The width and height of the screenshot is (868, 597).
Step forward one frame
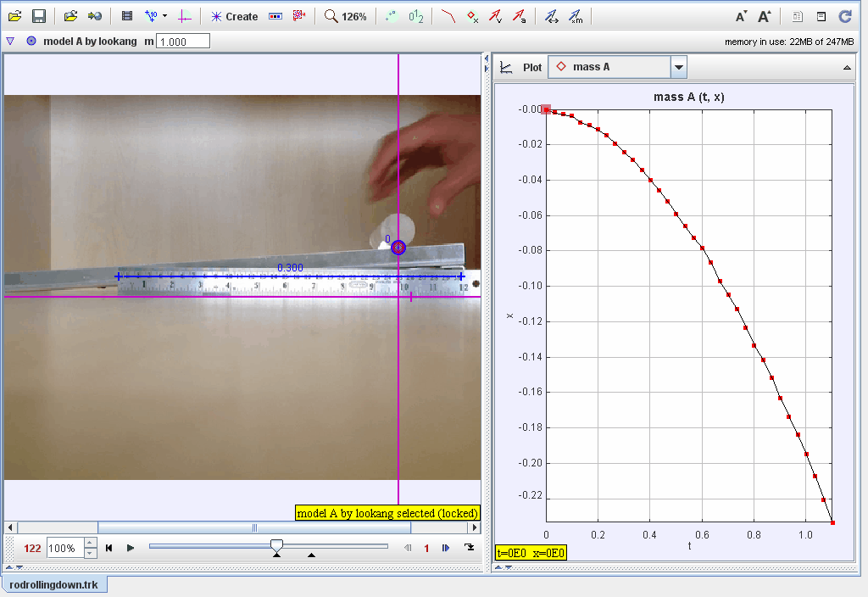[446, 548]
